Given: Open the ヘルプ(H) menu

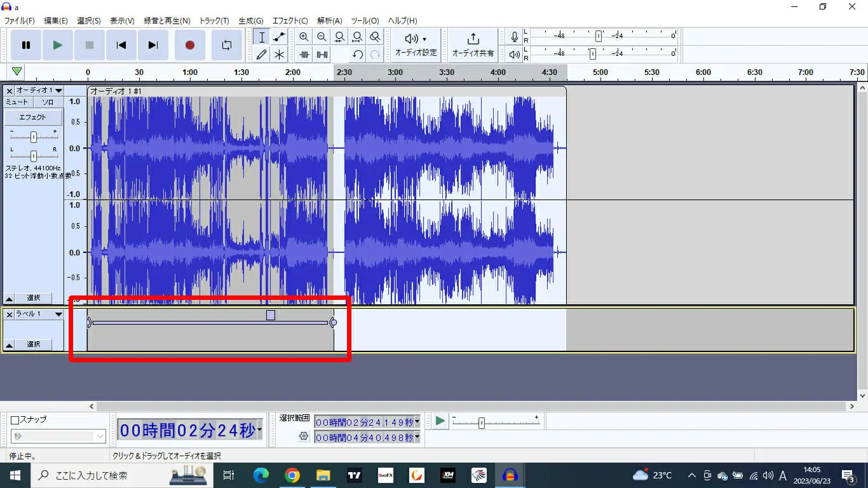Looking at the screenshot, I should coord(403,21).
